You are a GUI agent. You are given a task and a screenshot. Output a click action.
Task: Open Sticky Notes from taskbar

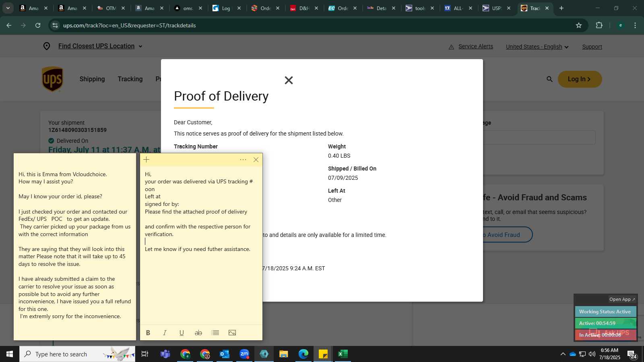click(323, 354)
